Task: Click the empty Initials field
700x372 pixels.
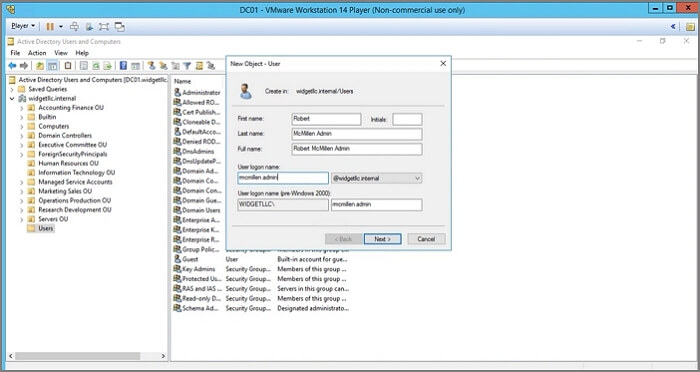Action: point(407,119)
